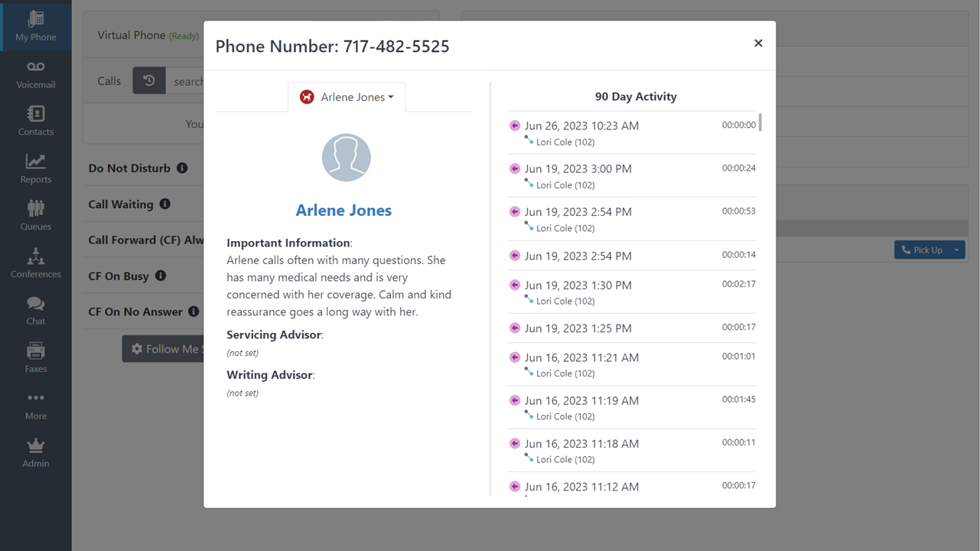Click the Arlene Jones name link
This screenshot has height=551, width=980.
(343, 210)
